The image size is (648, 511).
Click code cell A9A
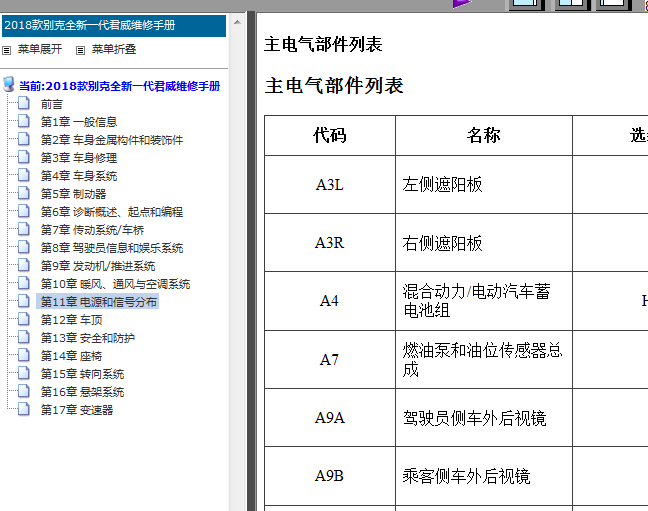click(330, 418)
